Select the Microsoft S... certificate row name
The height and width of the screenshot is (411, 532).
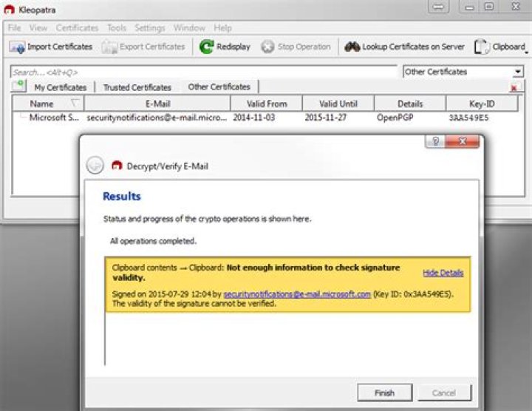click(54, 118)
